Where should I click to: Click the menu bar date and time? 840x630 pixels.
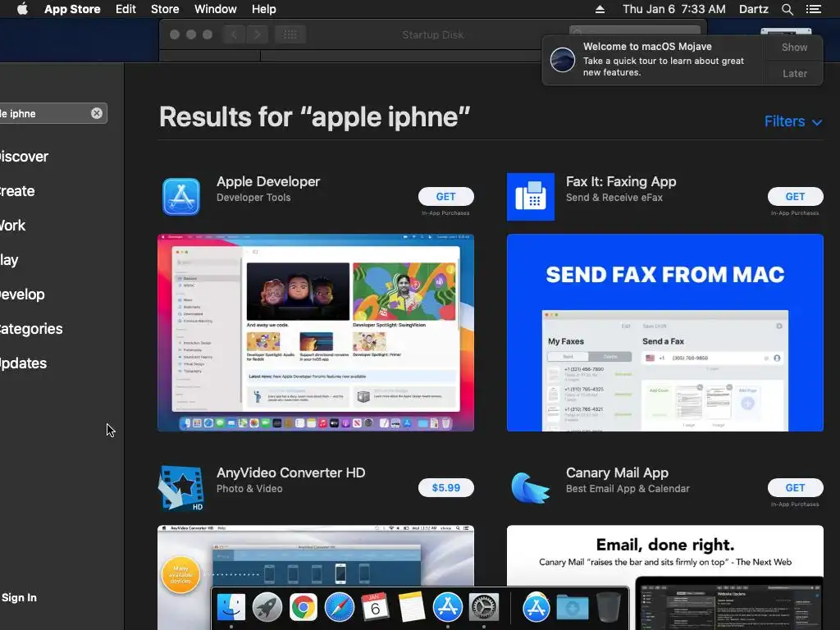click(674, 9)
